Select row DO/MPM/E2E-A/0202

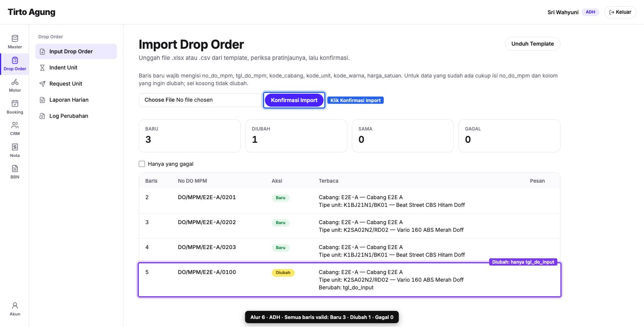click(350, 226)
